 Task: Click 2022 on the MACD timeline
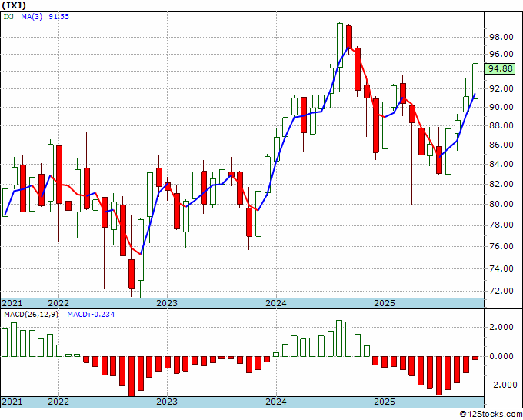58,402
